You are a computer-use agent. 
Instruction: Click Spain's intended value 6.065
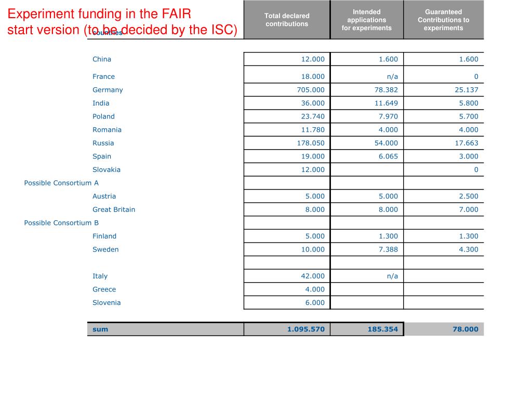pyautogui.click(x=388, y=156)
